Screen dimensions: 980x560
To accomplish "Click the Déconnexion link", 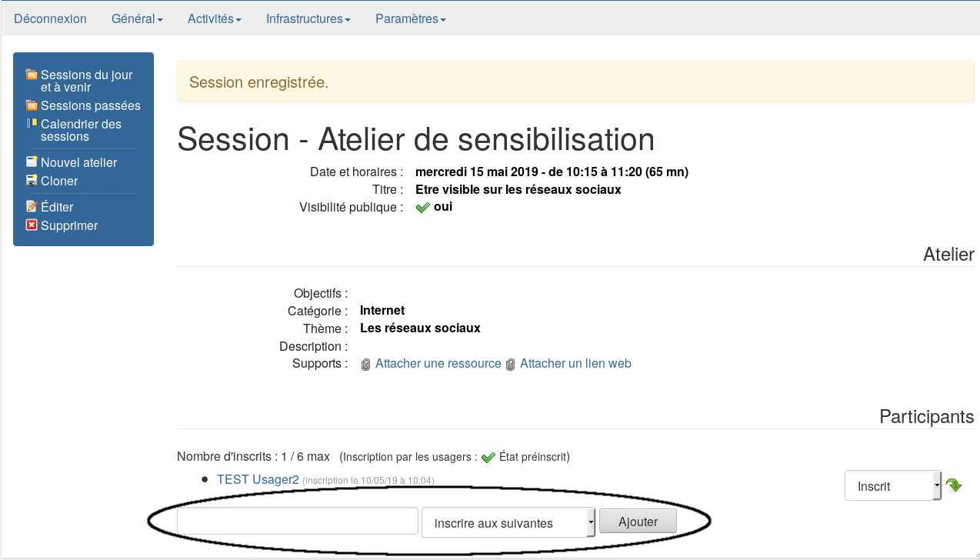I will click(50, 18).
